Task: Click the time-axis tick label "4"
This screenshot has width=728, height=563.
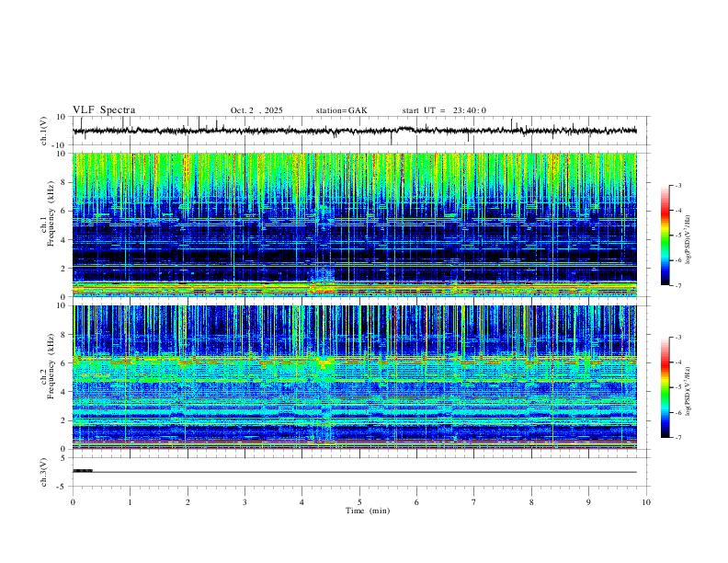Action: [x=301, y=502]
